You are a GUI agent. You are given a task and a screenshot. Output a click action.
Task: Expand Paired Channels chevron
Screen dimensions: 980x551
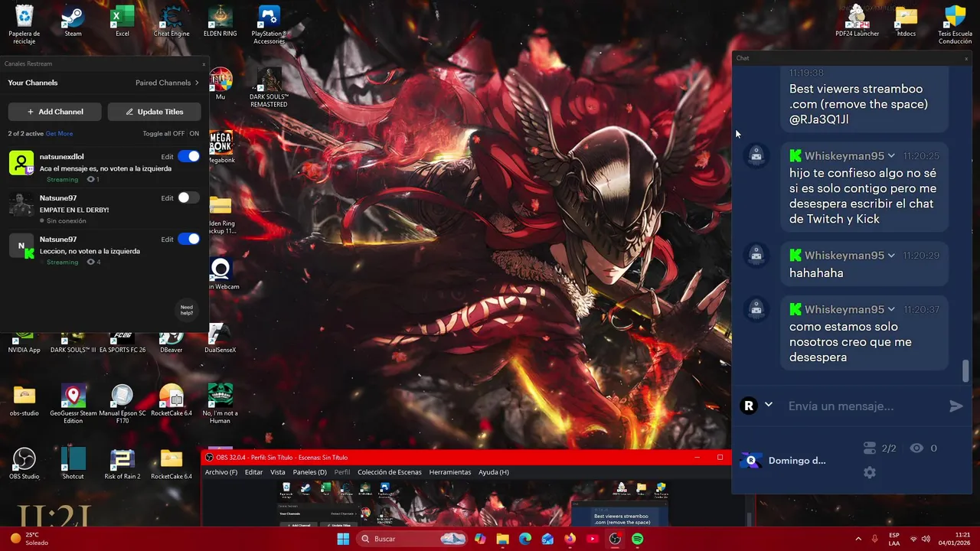pyautogui.click(x=197, y=83)
